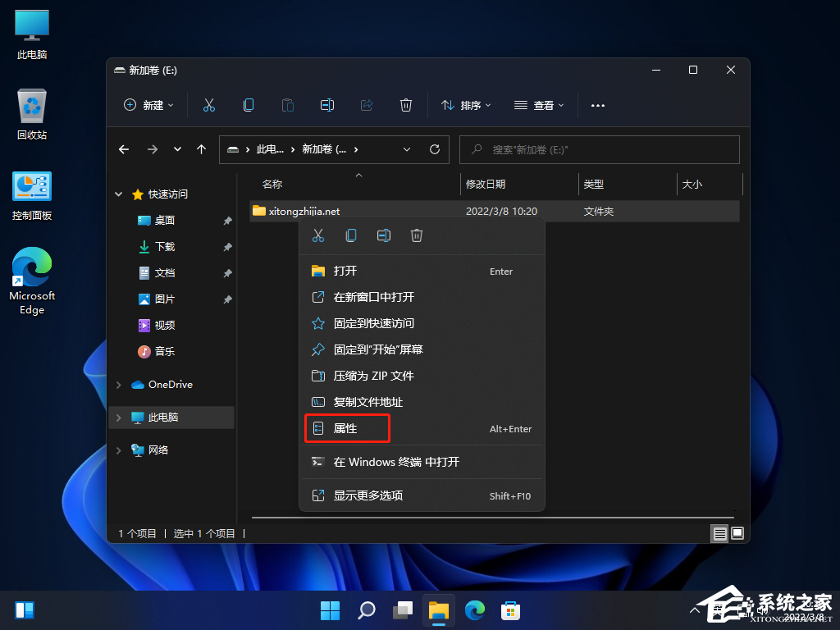Click the Rename icon in the toolbar
Image resolution: width=840 pixels, height=630 pixels.
(x=327, y=105)
